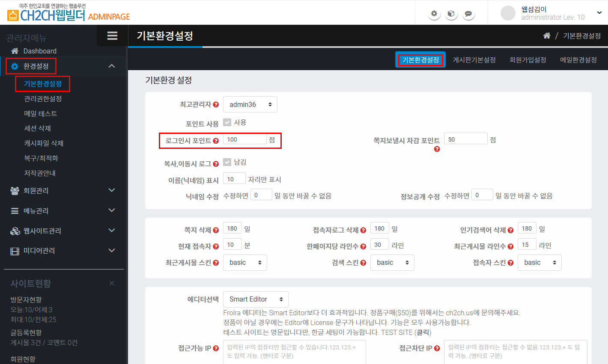Toggle the hamburger sidebar menu button

[112, 36]
